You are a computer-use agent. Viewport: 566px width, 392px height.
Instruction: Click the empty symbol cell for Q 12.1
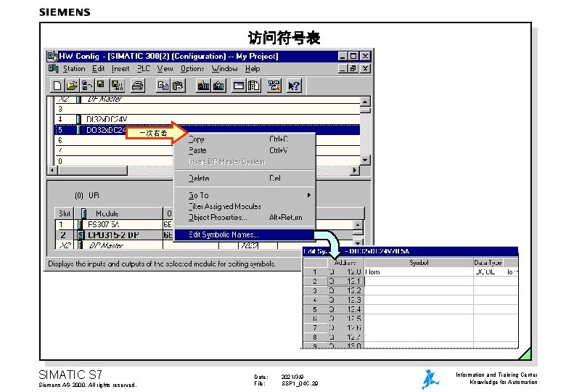coord(419,281)
